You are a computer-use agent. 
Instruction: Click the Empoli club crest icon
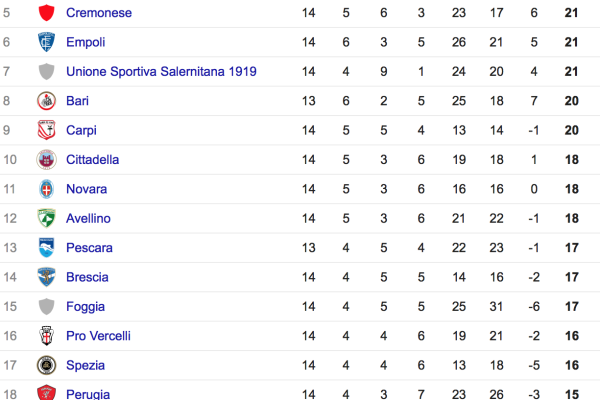pyautogui.click(x=45, y=42)
